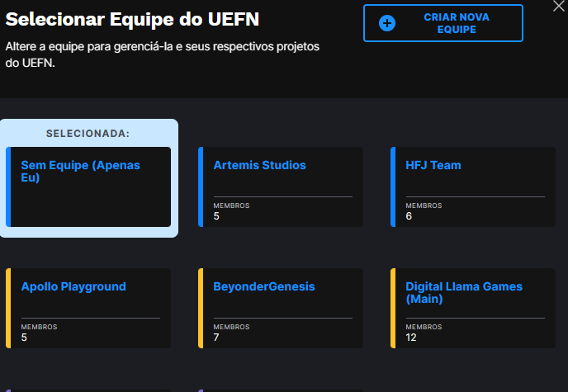Open Digital Llama Games (Main) team

[x=473, y=308]
